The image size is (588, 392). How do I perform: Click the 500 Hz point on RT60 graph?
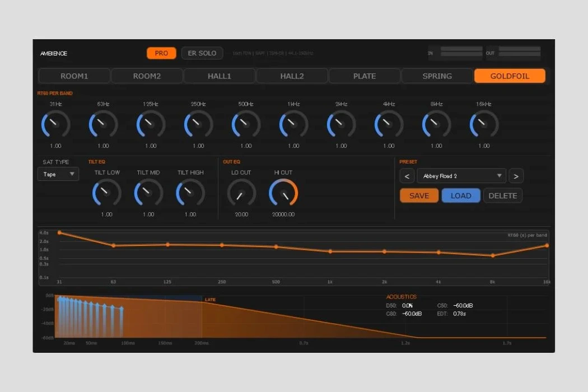coord(276,247)
